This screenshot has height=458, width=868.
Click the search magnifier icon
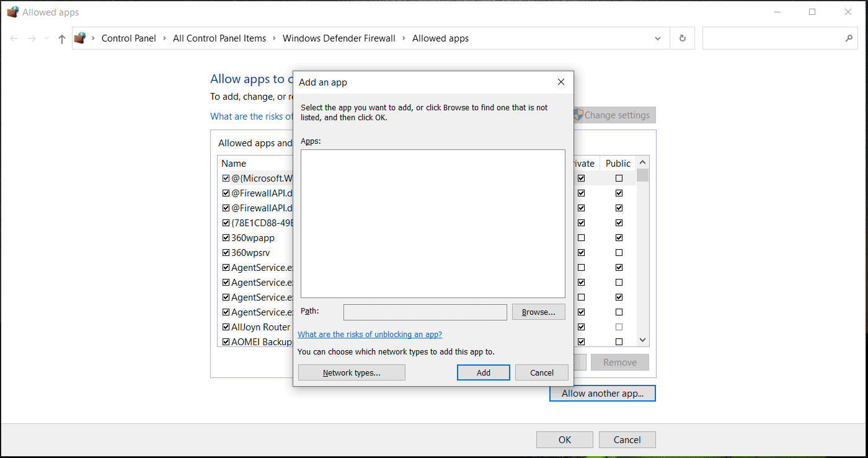[x=849, y=38]
